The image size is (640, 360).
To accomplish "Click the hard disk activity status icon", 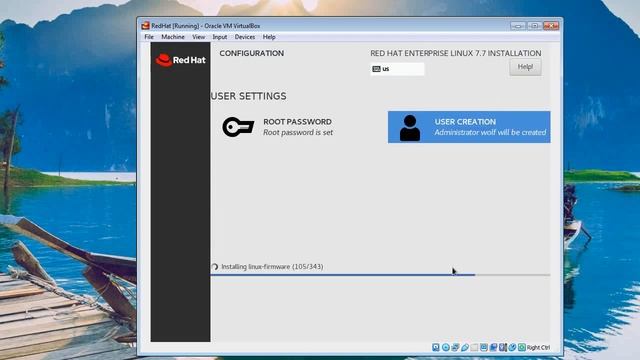I will pos(436,347).
